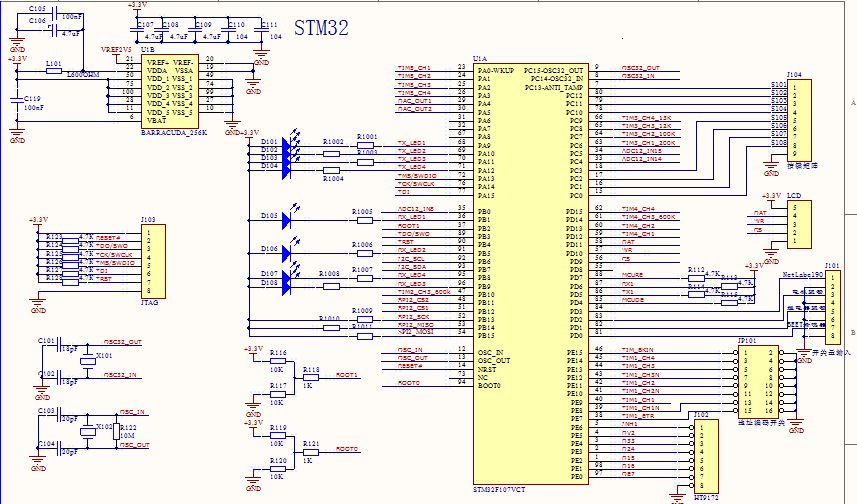Select the D106 LED symbol
Image resolution: width=857 pixels, height=504 pixels.
tap(286, 253)
